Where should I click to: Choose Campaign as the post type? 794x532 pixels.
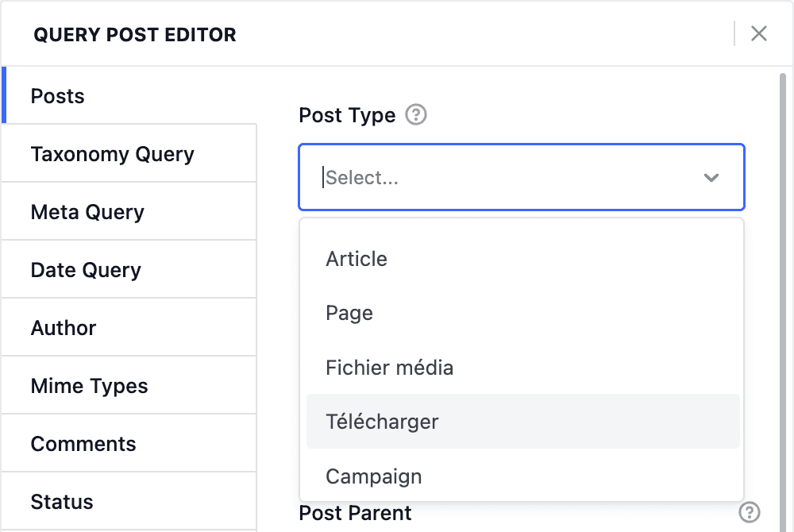coord(373,476)
